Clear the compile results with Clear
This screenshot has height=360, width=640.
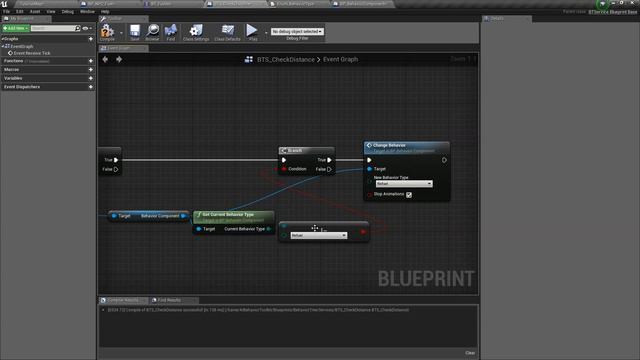click(x=470, y=353)
